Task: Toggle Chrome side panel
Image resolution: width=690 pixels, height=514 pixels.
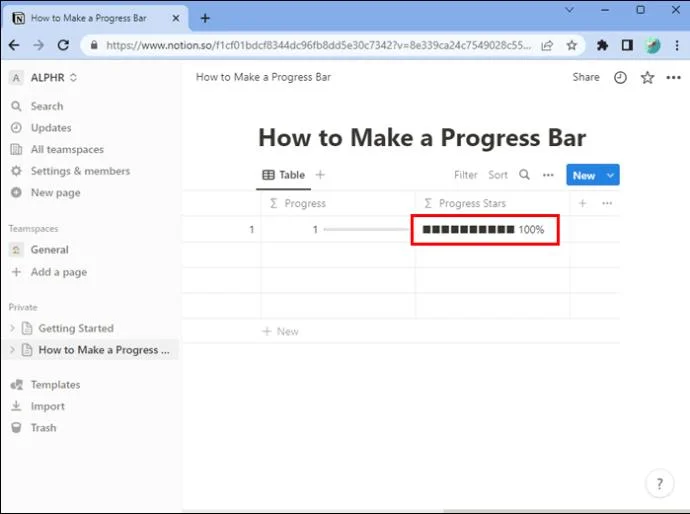Action: (x=627, y=45)
